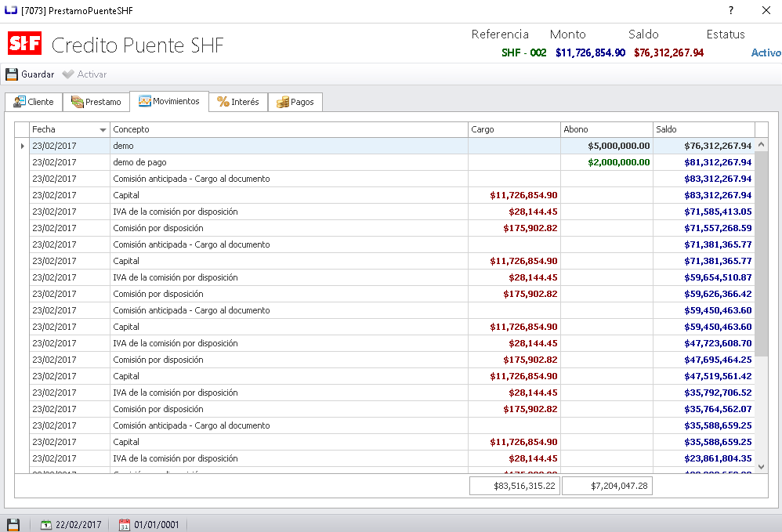This screenshot has height=532, width=782.
Task: Select the 'demo de pago' cell
Action: tap(289, 162)
